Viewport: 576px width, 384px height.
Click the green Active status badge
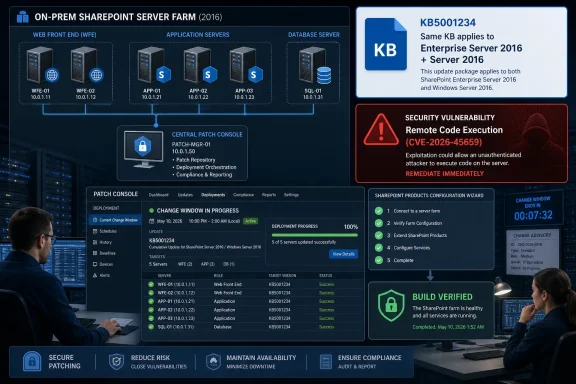pyautogui.click(x=251, y=221)
